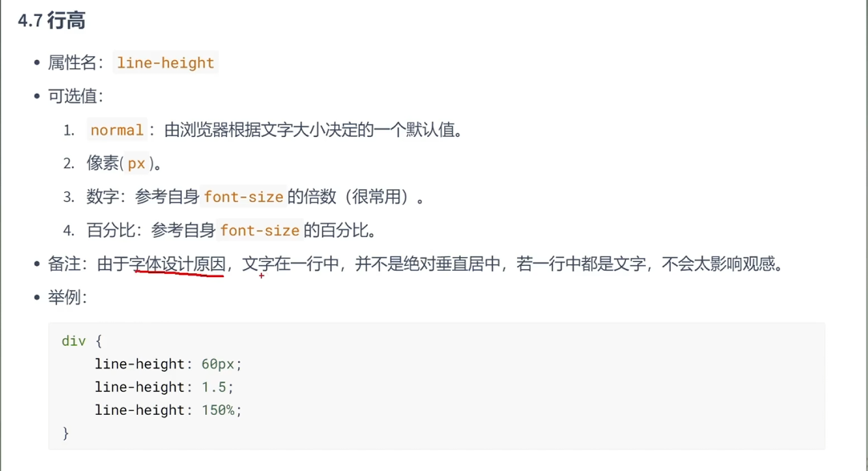The height and width of the screenshot is (471, 868).
Task: Click the 很常用 parenthetical text
Action: pyautogui.click(x=377, y=196)
